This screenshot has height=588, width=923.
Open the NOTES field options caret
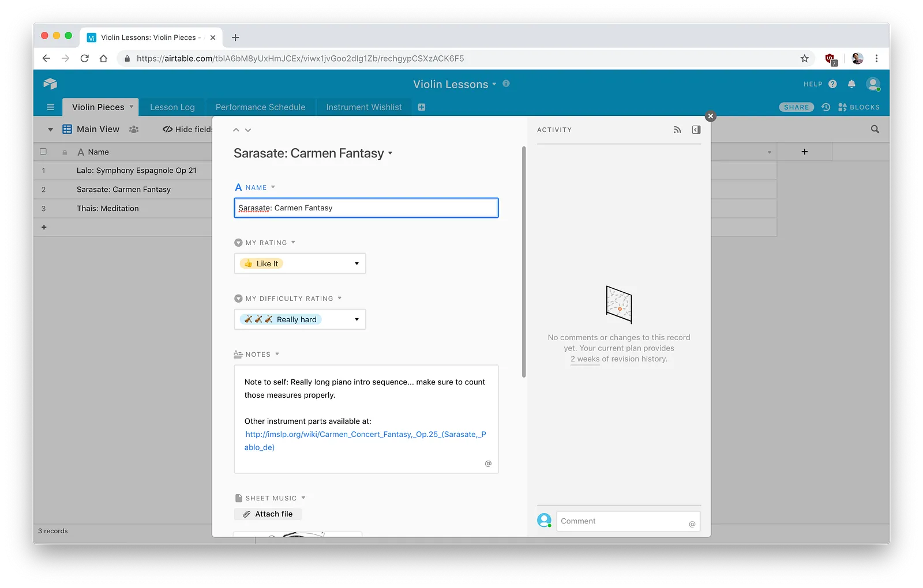click(277, 354)
